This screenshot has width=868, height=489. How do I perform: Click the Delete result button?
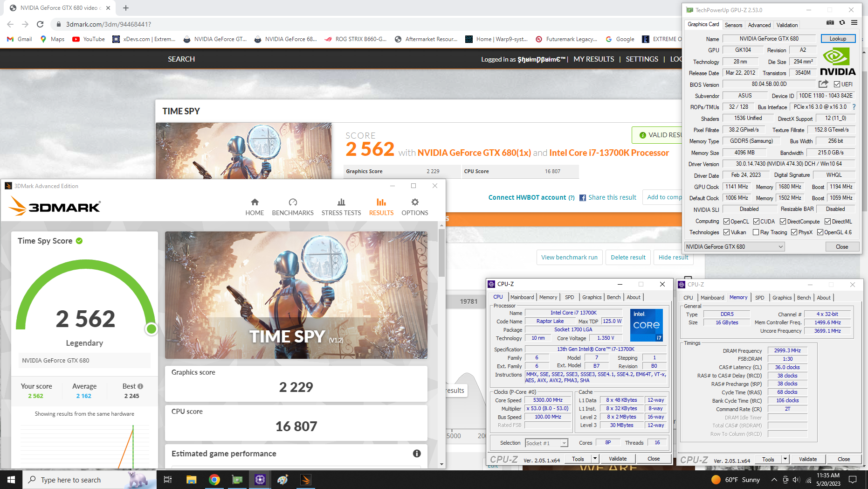pyautogui.click(x=628, y=257)
